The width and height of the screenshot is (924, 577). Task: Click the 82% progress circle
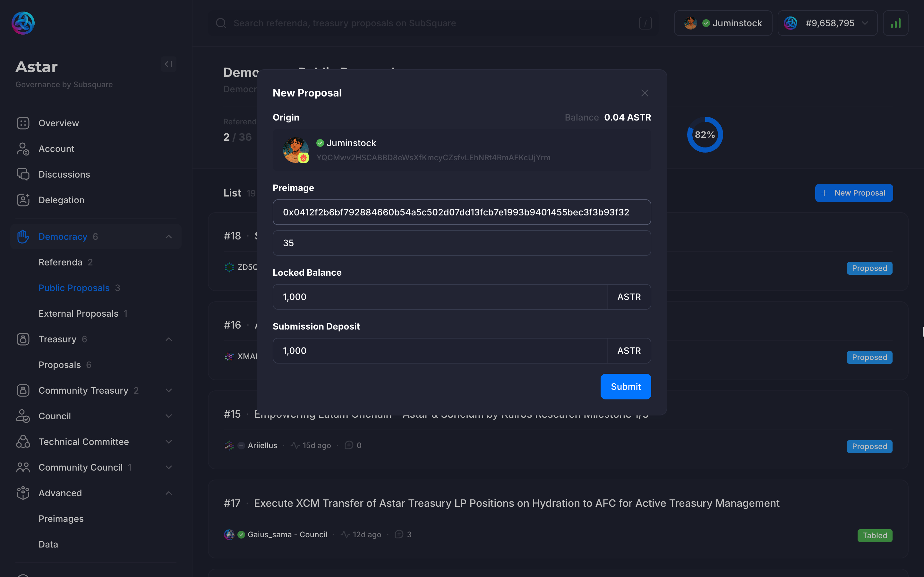705,135
